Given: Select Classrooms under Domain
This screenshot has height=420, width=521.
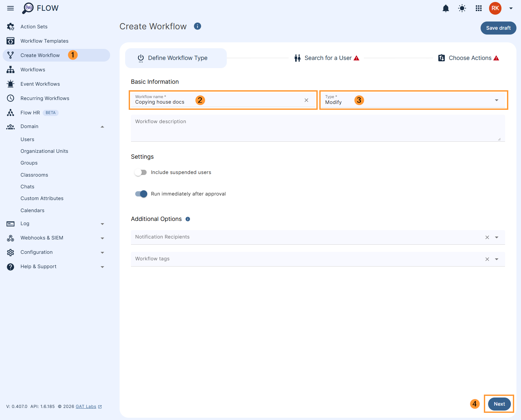Looking at the screenshot, I should point(34,175).
